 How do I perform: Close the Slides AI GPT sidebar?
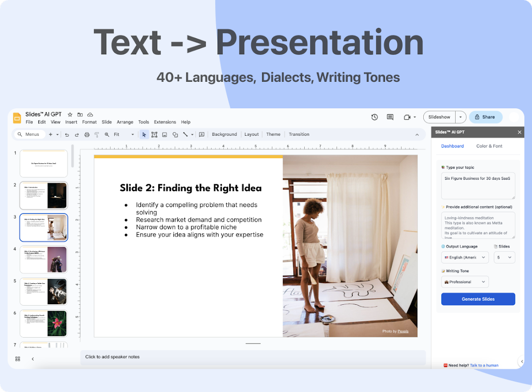[x=519, y=132]
